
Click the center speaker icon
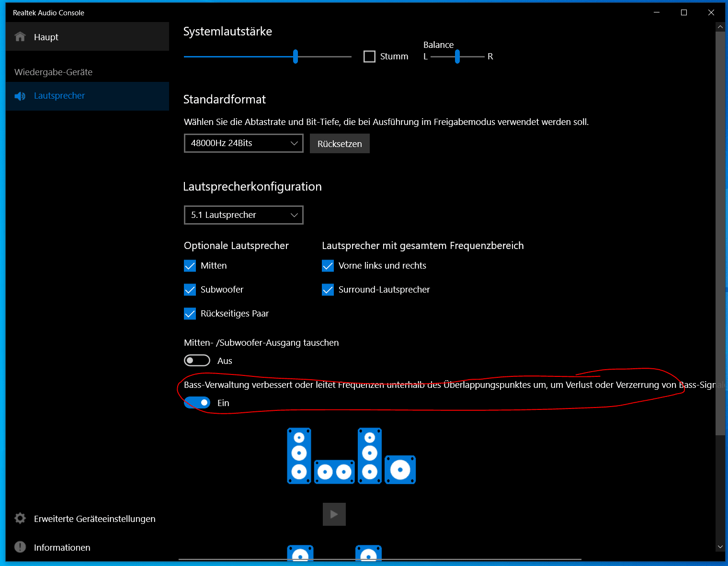[334, 472]
